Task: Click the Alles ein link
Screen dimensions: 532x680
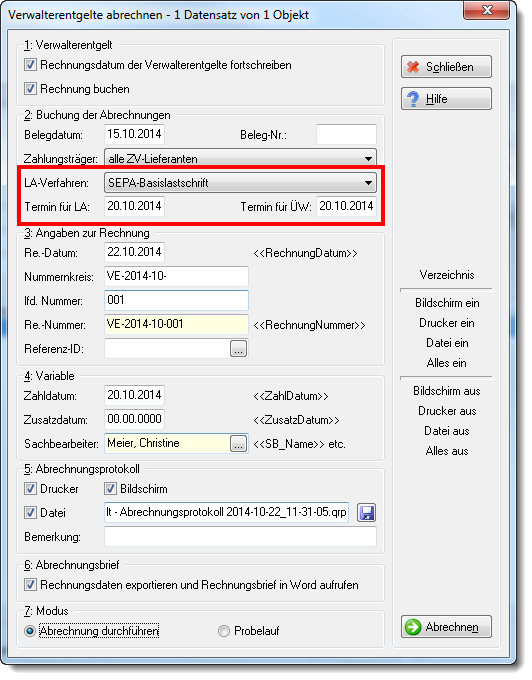Action: [446, 363]
